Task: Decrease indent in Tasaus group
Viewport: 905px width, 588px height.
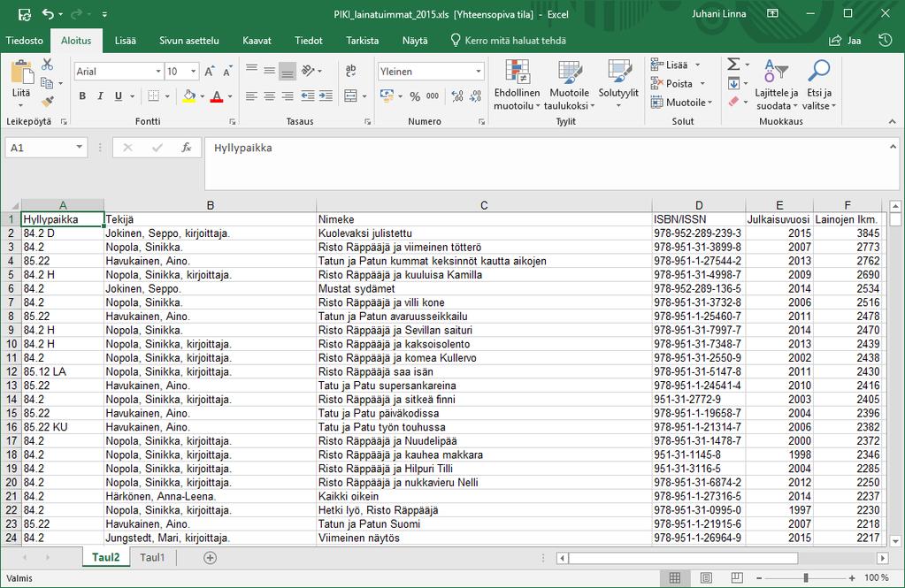Action: 308,96
